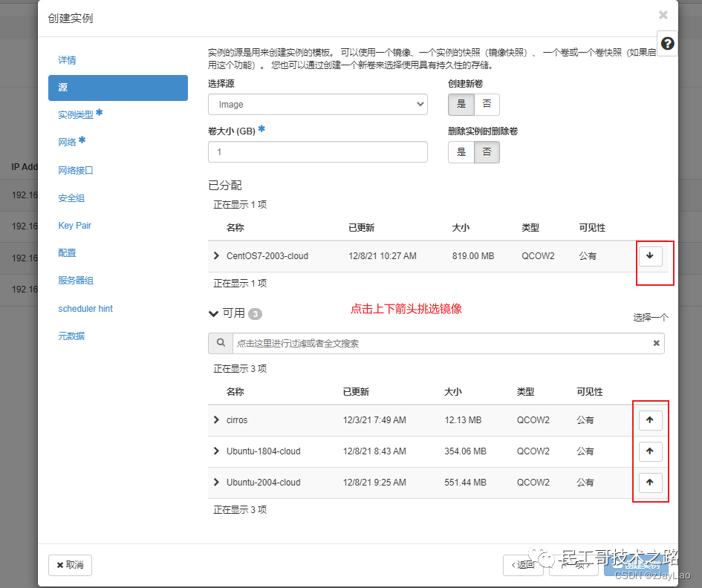The height and width of the screenshot is (588, 702).
Task: Open the 网络接口 step
Action: pos(76,170)
